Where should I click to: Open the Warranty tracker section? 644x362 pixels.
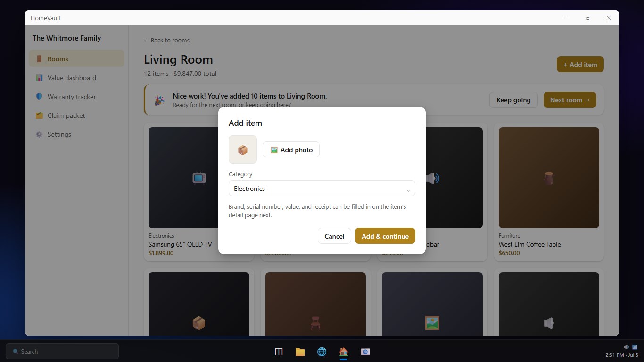76,96
